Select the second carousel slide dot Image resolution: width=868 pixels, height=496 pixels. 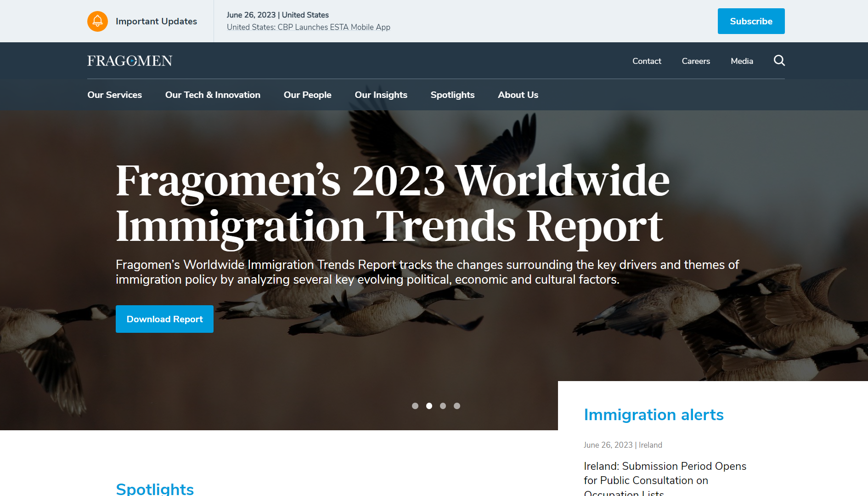click(429, 406)
